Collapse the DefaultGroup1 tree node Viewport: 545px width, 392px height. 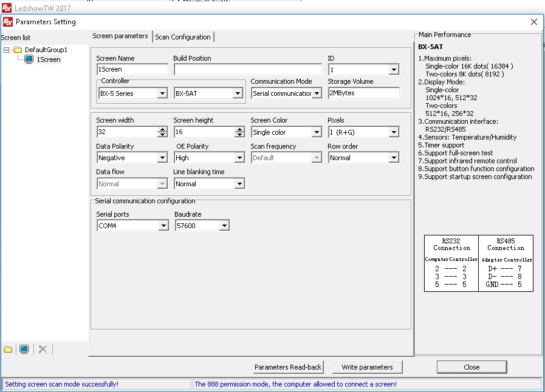tap(6, 50)
